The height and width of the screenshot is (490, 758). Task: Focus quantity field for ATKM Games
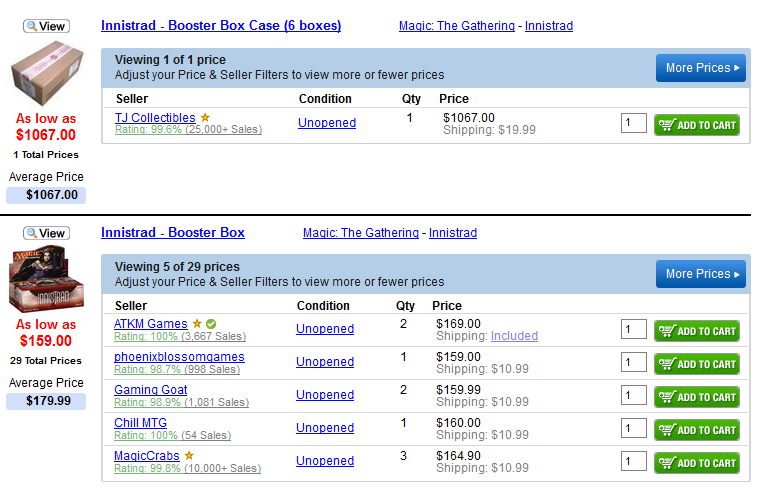[634, 329]
